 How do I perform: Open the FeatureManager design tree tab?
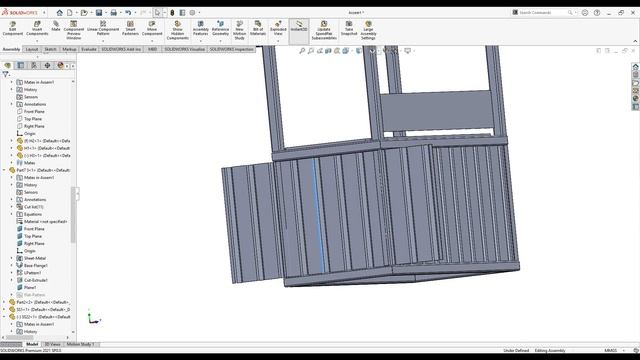coord(7,65)
